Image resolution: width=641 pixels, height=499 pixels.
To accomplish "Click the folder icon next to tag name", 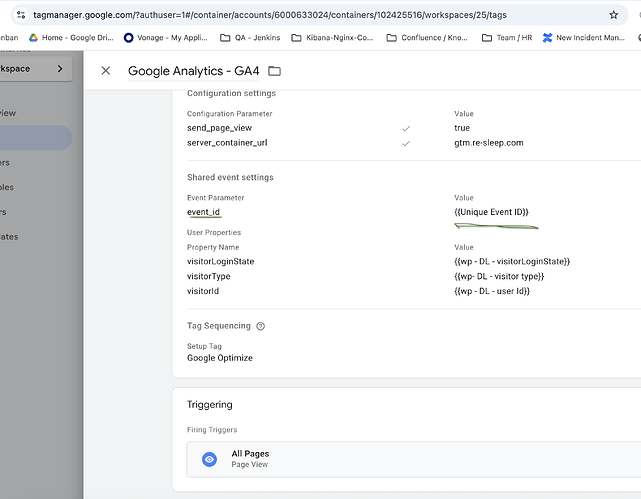I will 274,71.
